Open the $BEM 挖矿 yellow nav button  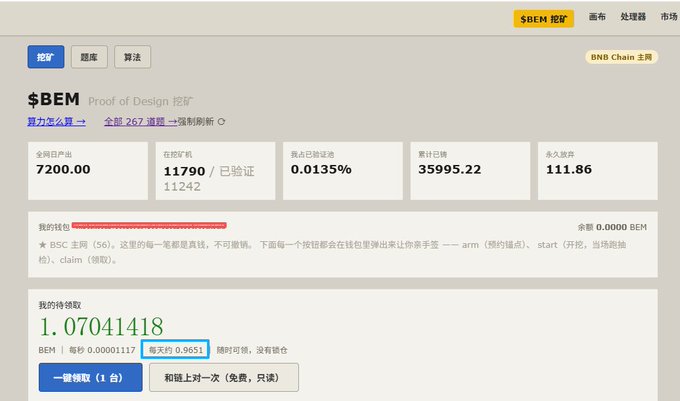543,19
